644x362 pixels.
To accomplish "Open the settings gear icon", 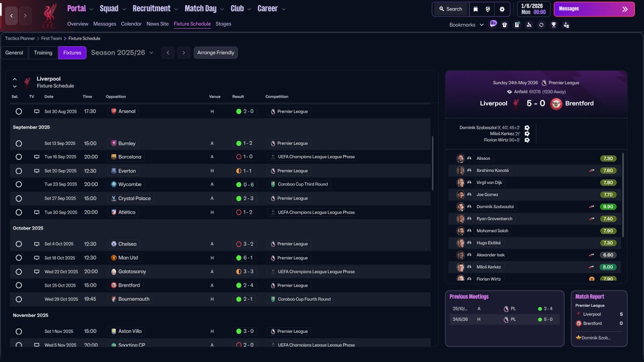I will coord(502,9).
